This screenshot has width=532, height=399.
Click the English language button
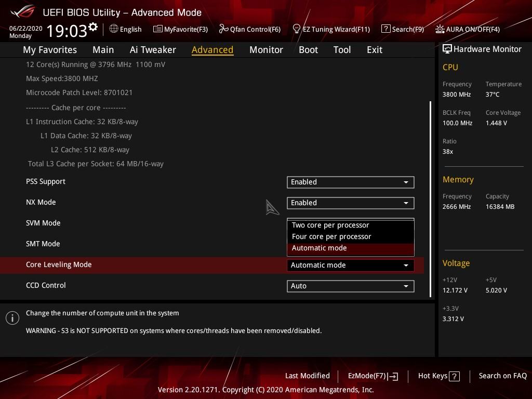pyautogui.click(x=126, y=29)
